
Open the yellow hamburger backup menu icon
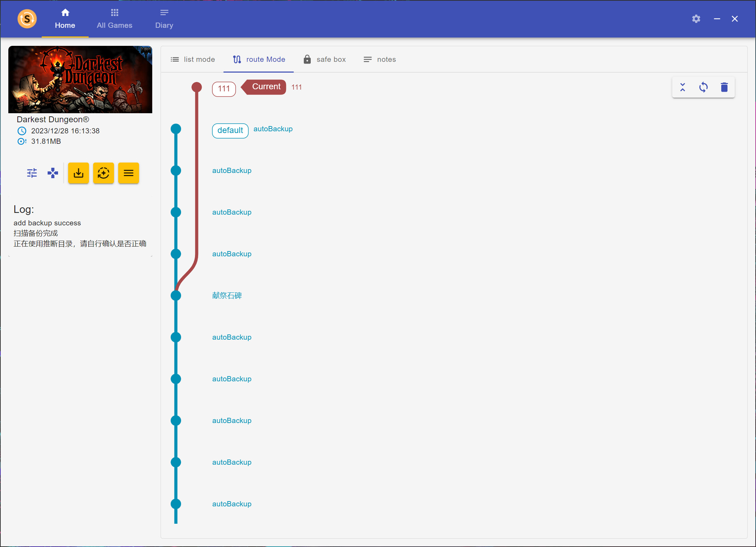128,173
